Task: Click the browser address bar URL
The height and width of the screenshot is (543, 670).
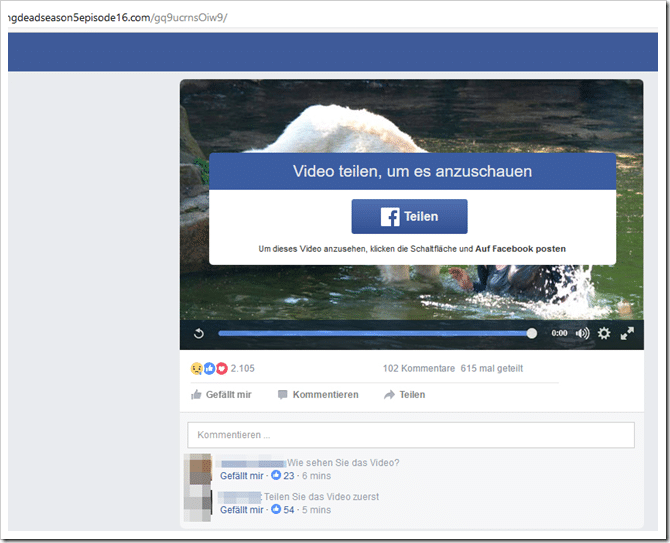Action: [x=118, y=18]
